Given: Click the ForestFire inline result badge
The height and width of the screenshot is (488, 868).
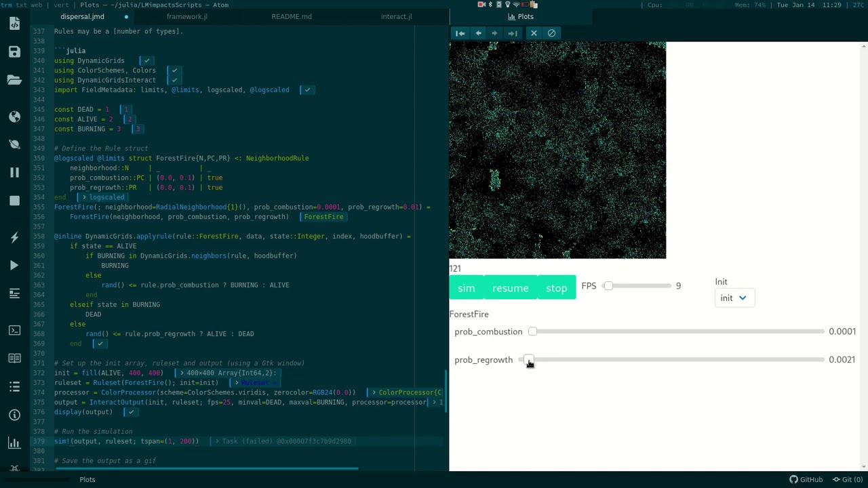Looking at the screenshot, I should [323, 217].
